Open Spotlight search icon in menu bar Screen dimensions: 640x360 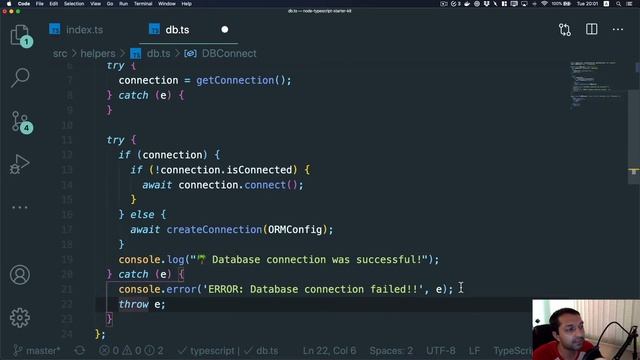pos(618,4)
